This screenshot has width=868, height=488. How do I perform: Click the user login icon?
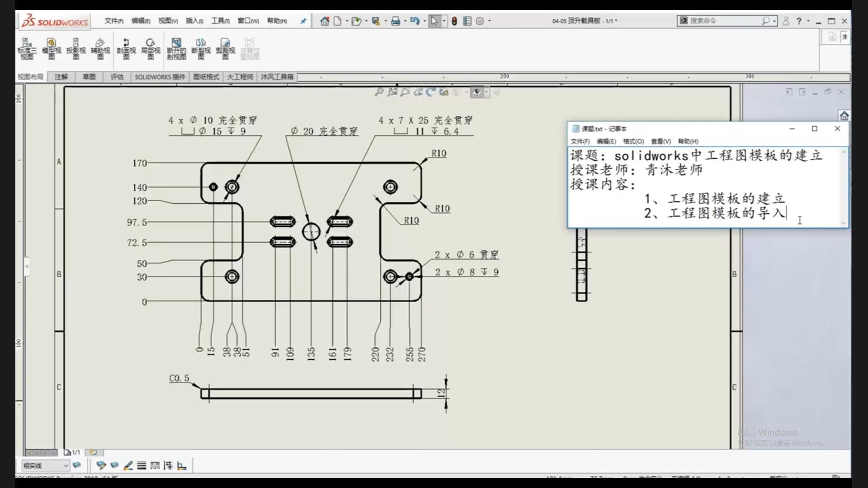click(x=786, y=21)
